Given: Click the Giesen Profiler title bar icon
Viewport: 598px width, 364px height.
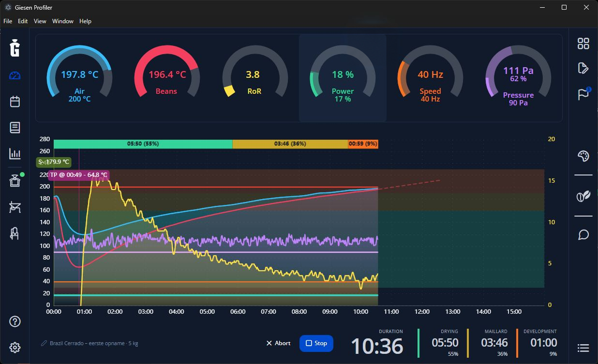Looking at the screenshot, I should [x=8, y=8].
